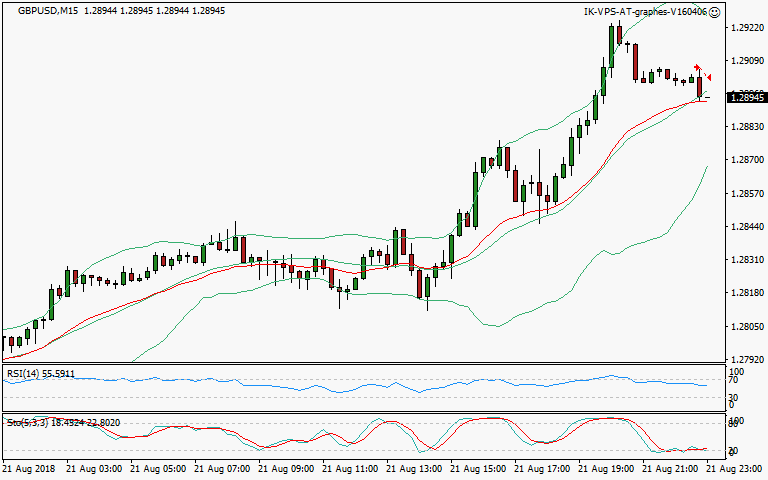Click the tallest green candle near 1.29220
This screenshot has height=480, width=768.
click(x=612, y=47)
